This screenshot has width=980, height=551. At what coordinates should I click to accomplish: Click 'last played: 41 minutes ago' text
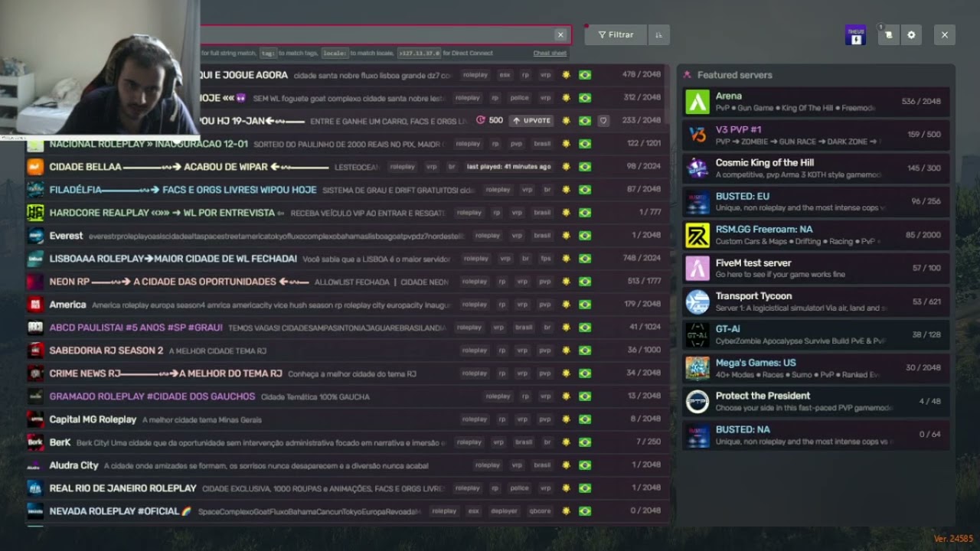pos(508,167)
